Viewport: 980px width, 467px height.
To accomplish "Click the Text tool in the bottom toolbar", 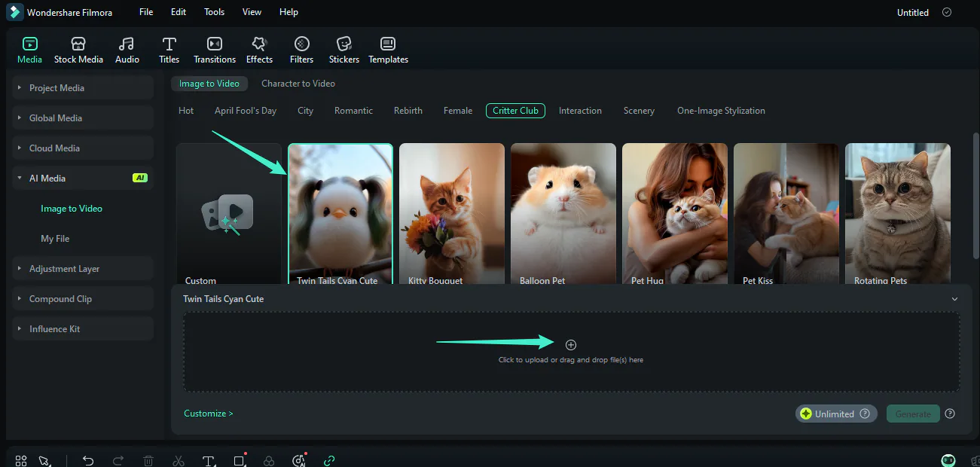I will (x=209, y=459).
